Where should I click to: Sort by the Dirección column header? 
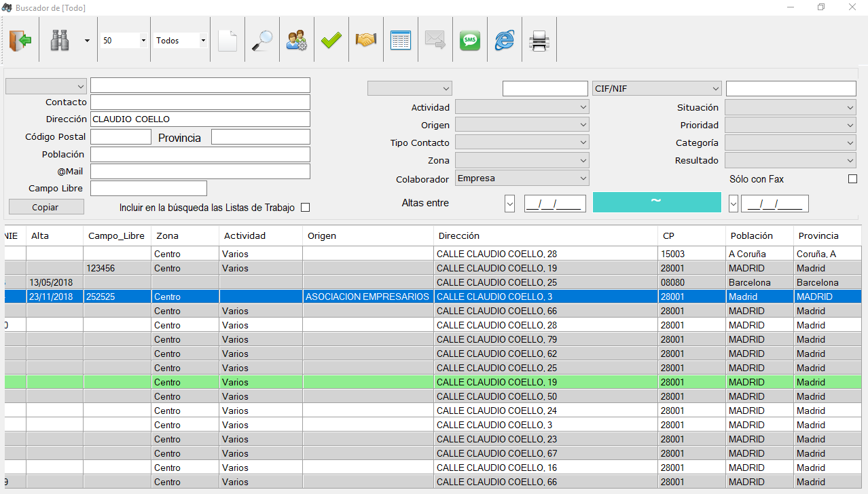pyautogui.click(x=545, y=236)
